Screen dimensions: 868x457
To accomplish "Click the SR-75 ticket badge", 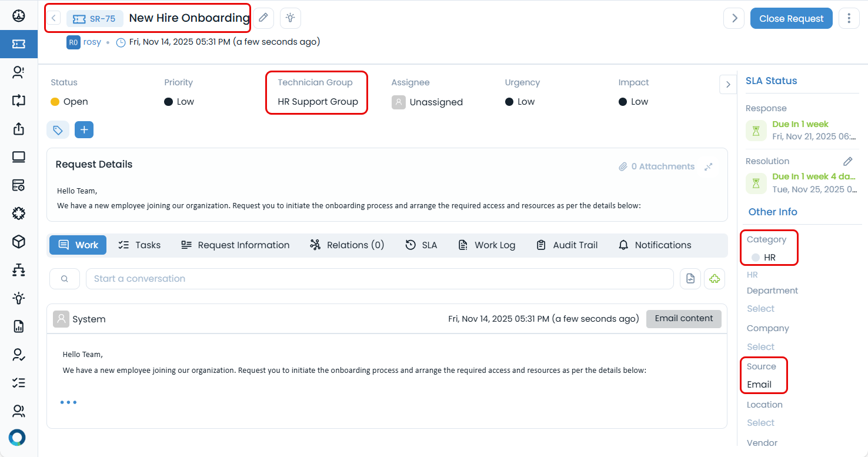I will coord(95,18).
